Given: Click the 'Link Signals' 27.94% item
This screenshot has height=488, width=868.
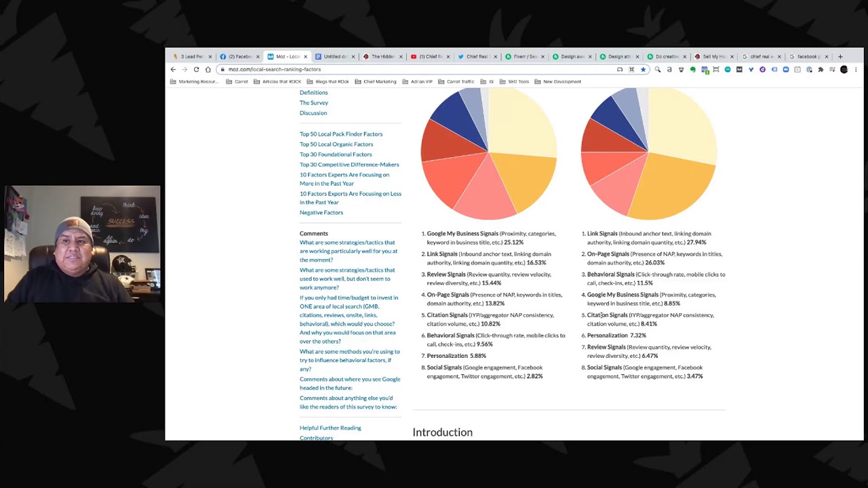Looking at the screenshot, I should pyautogui.click(x=650, y=238).
